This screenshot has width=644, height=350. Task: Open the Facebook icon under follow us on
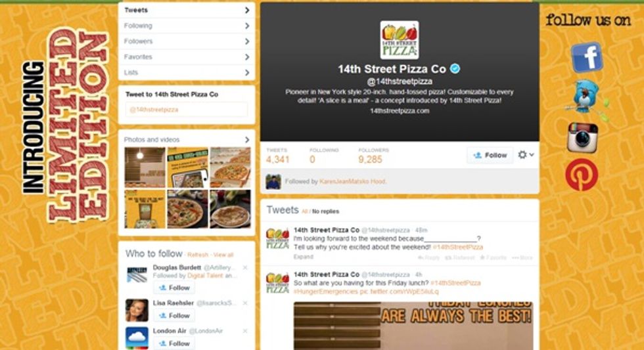587,57
